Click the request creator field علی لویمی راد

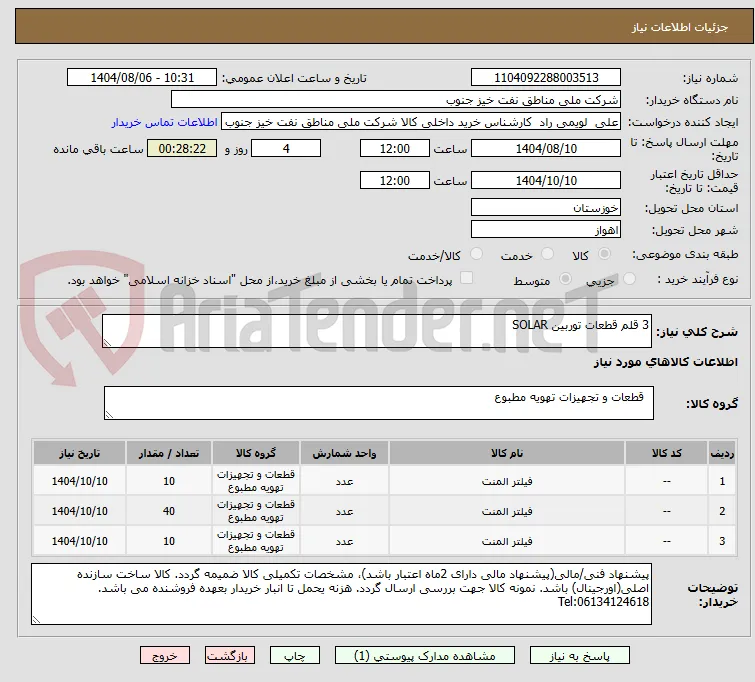point(421,122)
